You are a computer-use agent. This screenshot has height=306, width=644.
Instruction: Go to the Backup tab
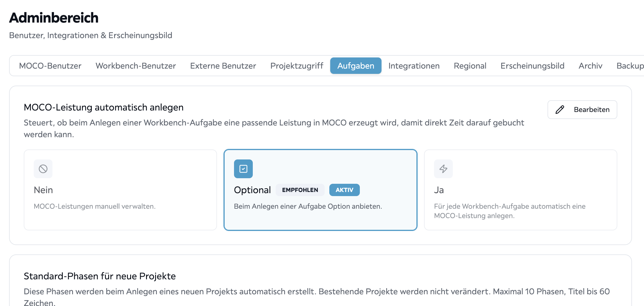pos(630,66)
